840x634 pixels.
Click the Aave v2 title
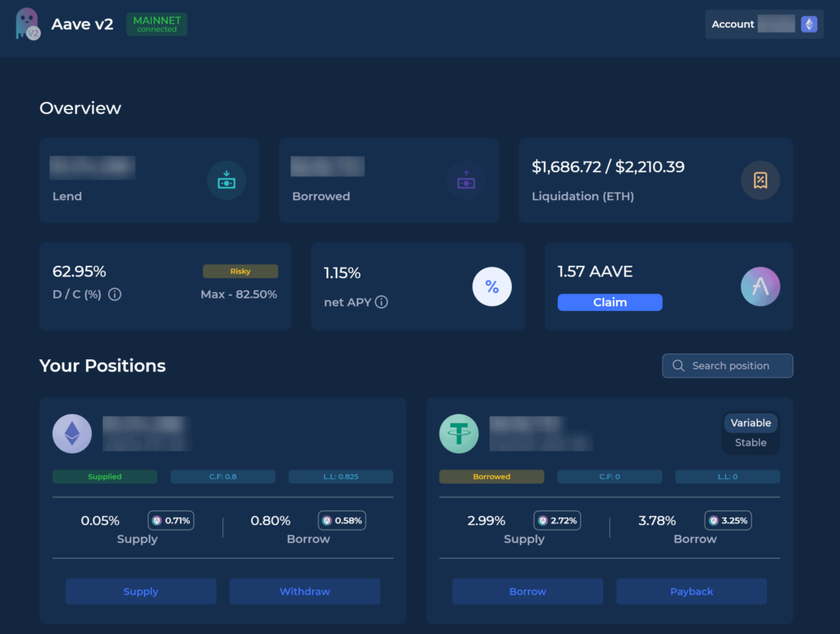[83, 24]
